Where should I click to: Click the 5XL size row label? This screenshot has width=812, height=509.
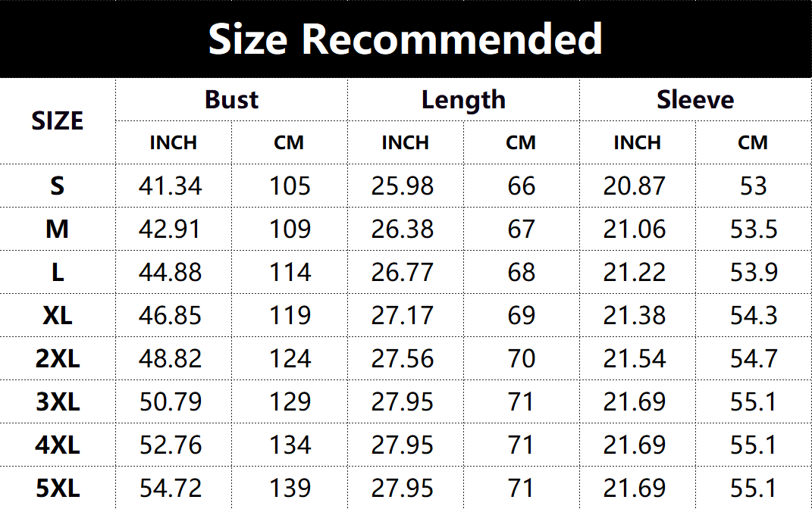58,488
